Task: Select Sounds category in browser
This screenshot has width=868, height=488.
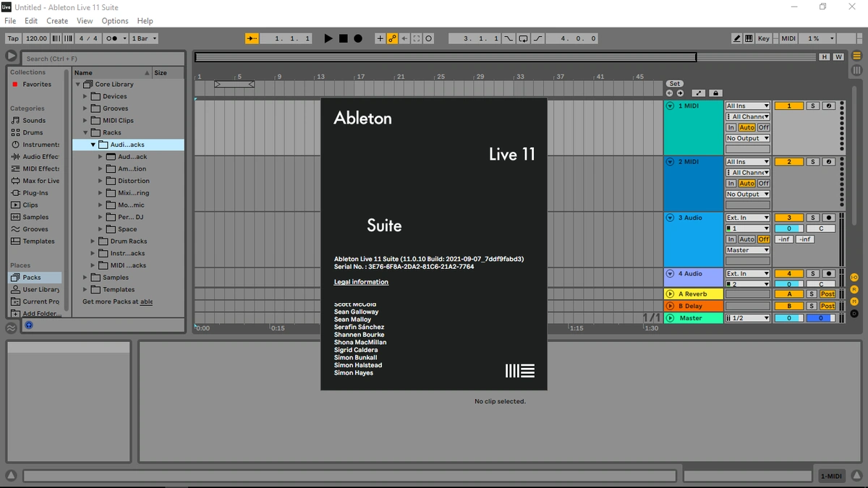Action: click(x=34, y=121)
